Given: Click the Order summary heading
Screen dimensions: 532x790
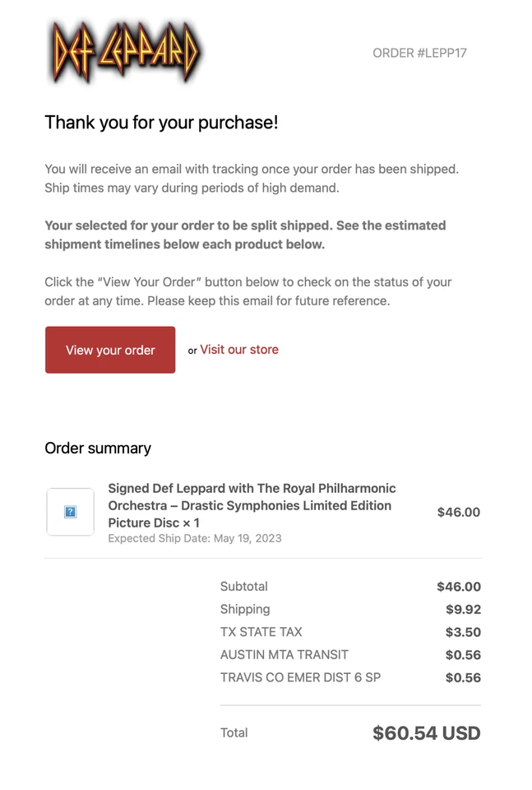Looking at the screenshot, I should coord(98,448).
